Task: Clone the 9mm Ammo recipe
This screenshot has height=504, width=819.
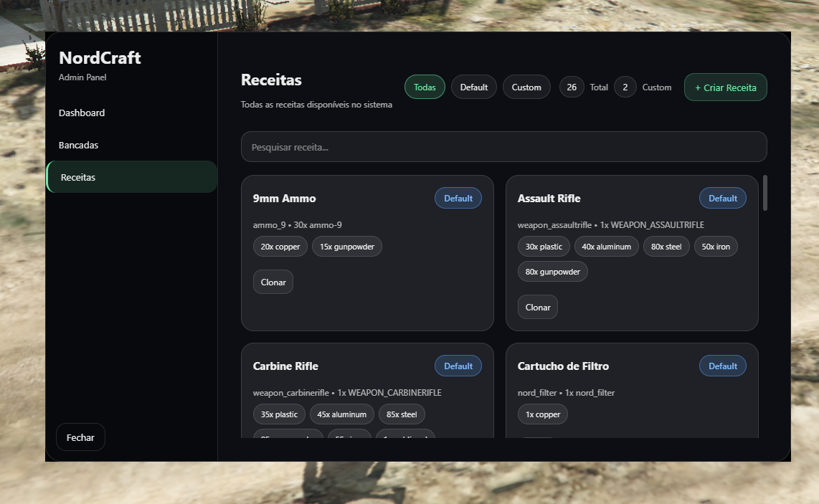Action: tap(273, 282)
